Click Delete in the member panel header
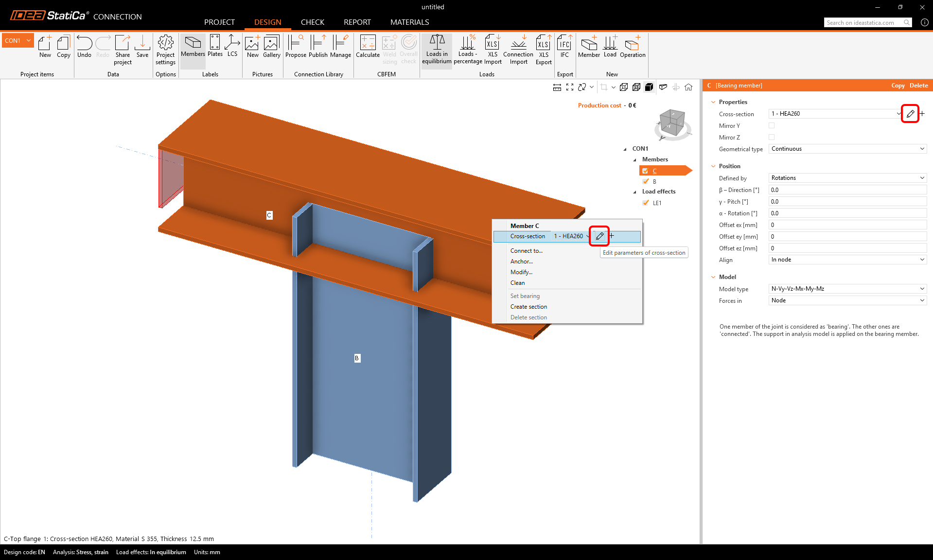933x560 pixels. 918,86
